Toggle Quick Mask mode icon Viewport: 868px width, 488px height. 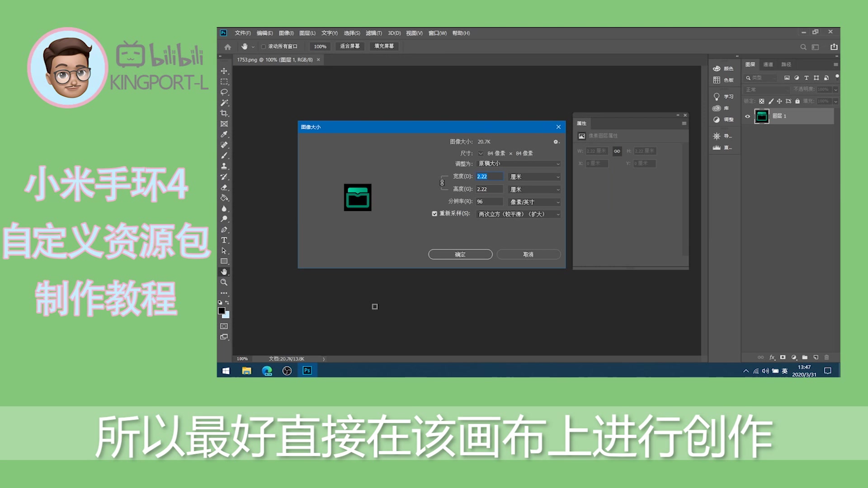(224, 326)
